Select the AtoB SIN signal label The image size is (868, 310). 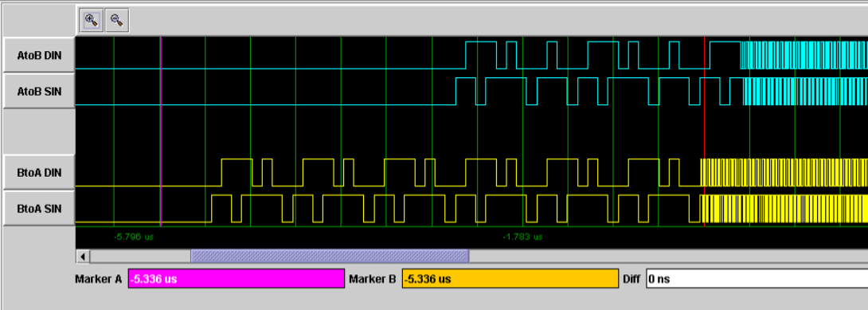pos(39,91)
